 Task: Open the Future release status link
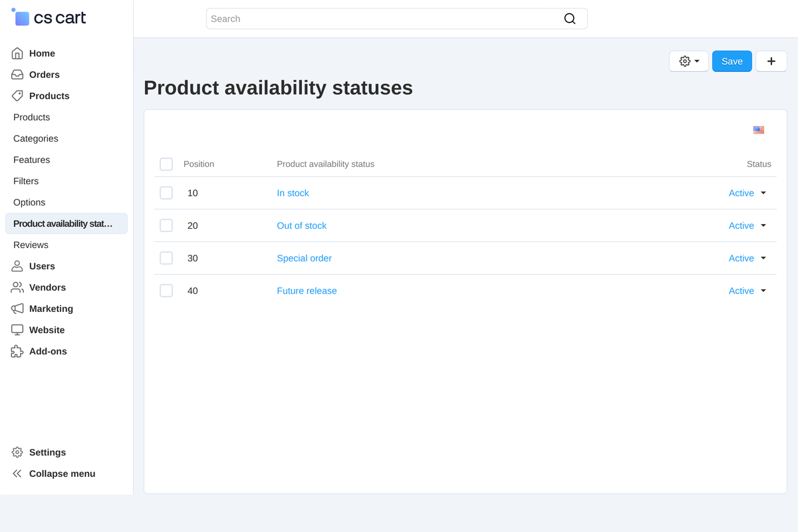(x=307, y=291)
